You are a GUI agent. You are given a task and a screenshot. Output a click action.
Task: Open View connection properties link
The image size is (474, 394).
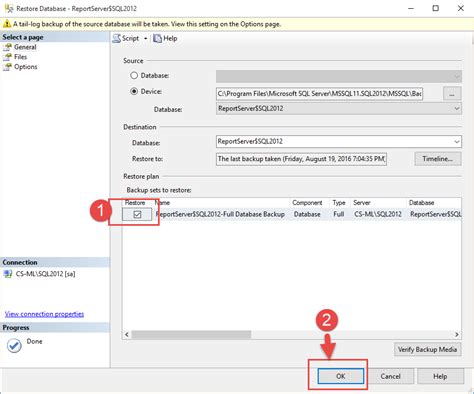[x=44, y=314]
